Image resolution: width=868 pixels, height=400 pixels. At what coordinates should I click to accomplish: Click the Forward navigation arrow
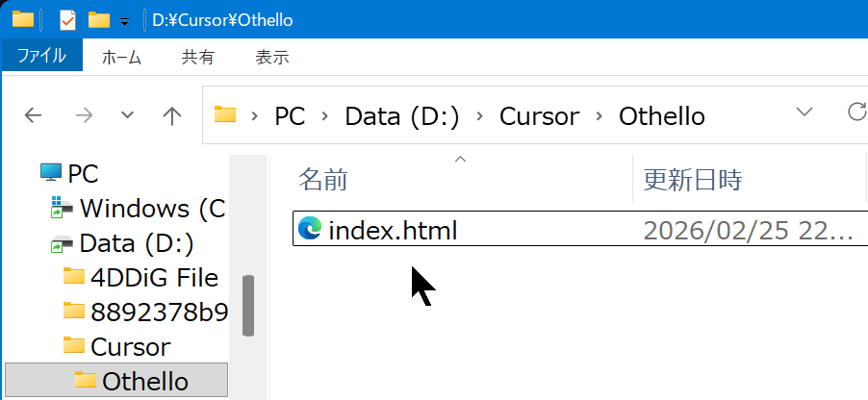pyautogui.click(x=84, y=116)
